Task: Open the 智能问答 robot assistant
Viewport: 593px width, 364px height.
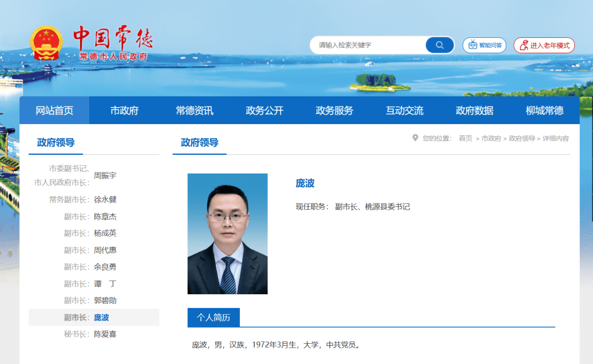Action: (484, 45)
